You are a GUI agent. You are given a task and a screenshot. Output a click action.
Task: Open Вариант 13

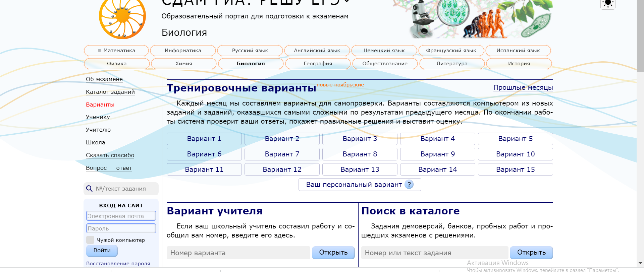point(360,169)
